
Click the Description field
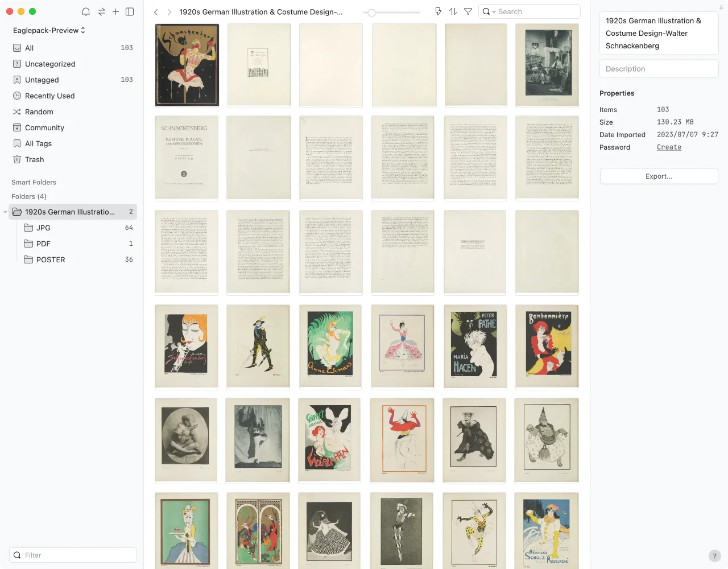[x=659, y=69]
